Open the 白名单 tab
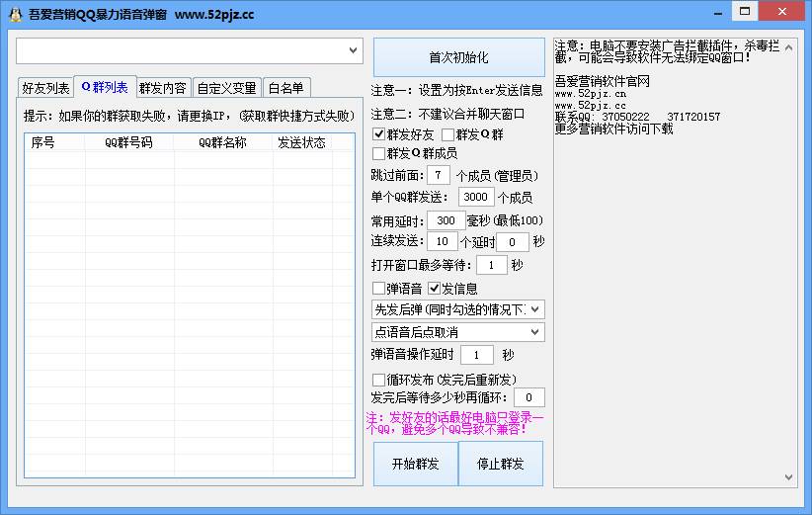Viewport: 812px width, 515px height. coord(286,88)
